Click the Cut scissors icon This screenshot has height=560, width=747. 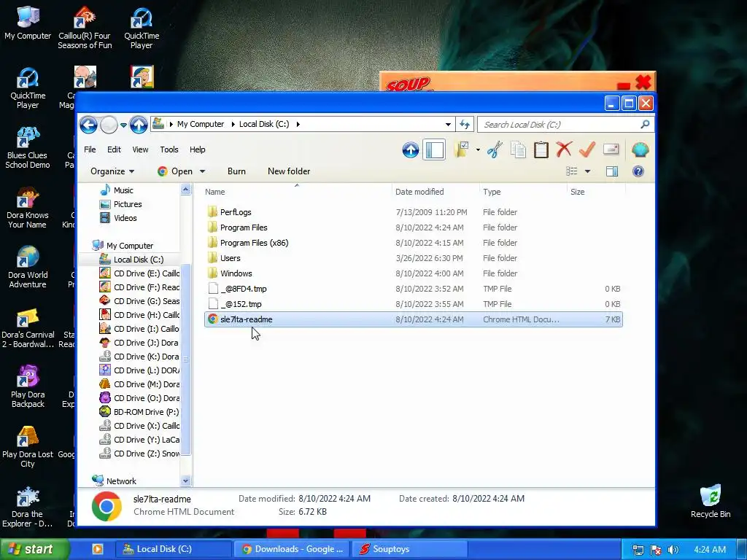click(495, 150)
